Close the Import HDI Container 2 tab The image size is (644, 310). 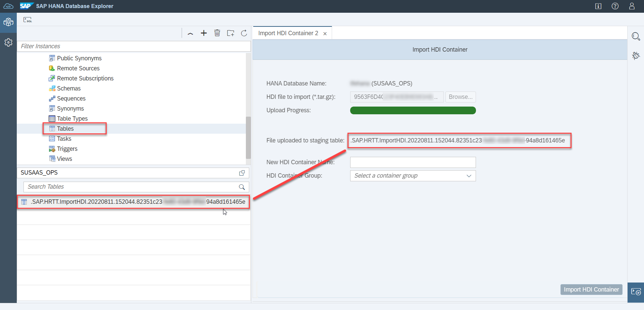tap(325, 34)
